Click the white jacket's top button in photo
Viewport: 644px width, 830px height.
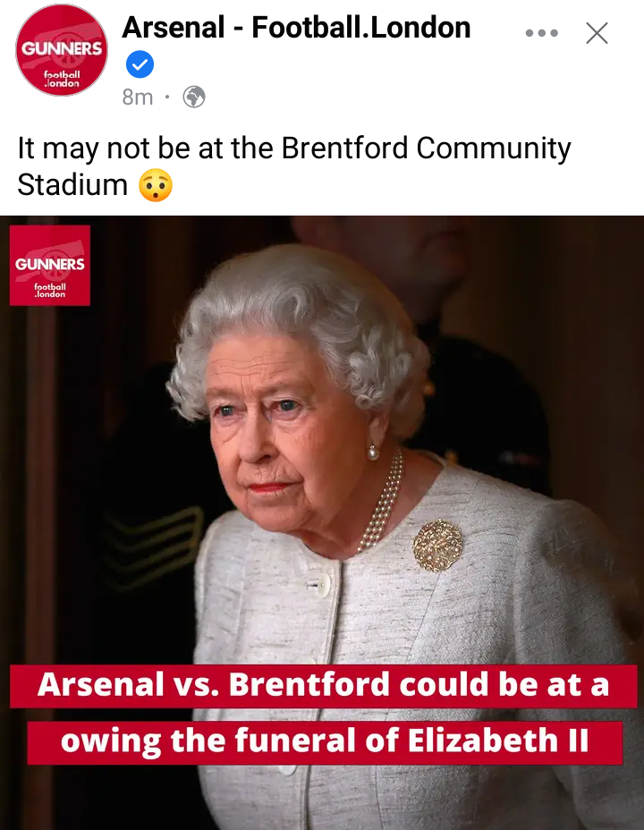pyautogui.click(x=321, y=584)
